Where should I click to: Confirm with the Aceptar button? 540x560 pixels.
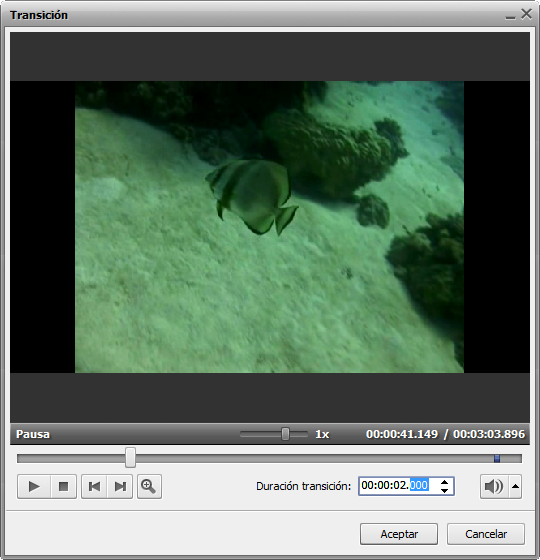coord(399,534)
